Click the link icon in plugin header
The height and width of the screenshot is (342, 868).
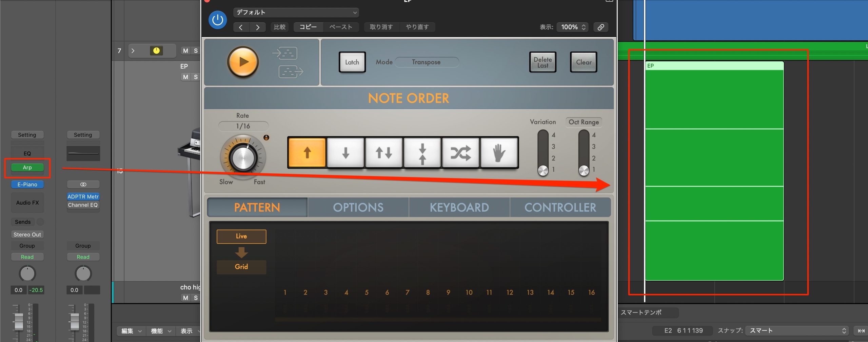601,27
